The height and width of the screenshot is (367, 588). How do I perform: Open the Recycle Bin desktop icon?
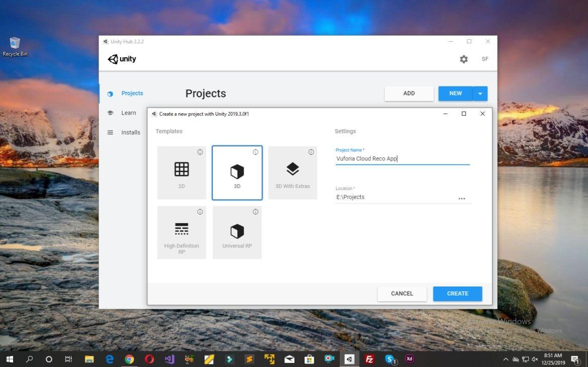tap(15, 47)
